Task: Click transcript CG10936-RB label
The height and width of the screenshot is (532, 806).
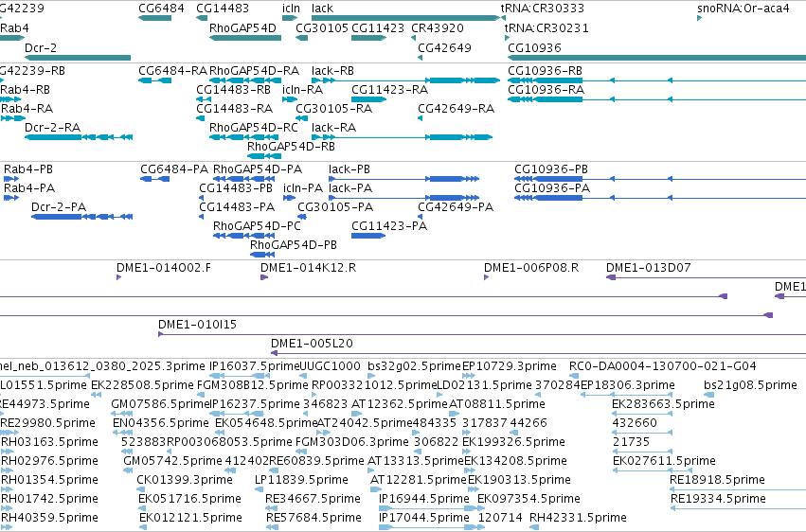Action: [545, 71]
